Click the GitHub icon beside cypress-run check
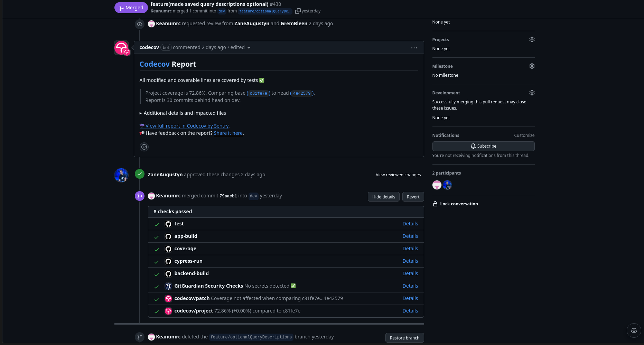Screen dimensions: 644x345 [x=168, y=261]
